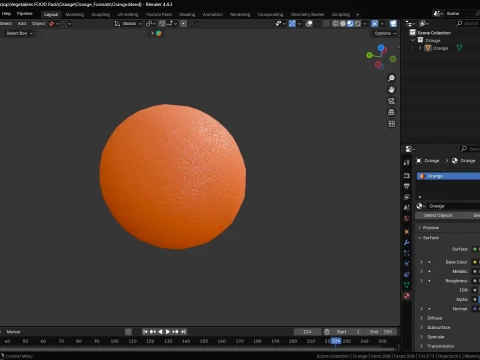Toggle auto keying record button in timeline
The height and width of the screenshot is (360, 480).
[128, 332]
